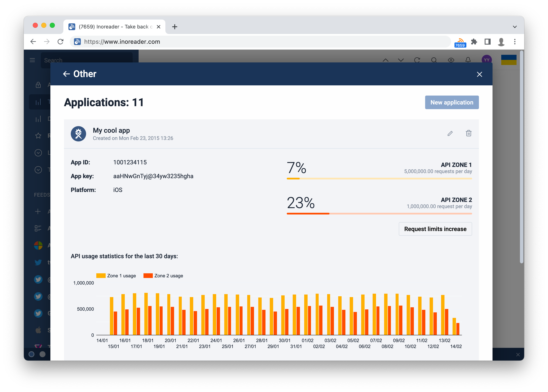Reload the page with refresh icon
The height and width of the screenshot is (392, 548).
coord(60,42)
